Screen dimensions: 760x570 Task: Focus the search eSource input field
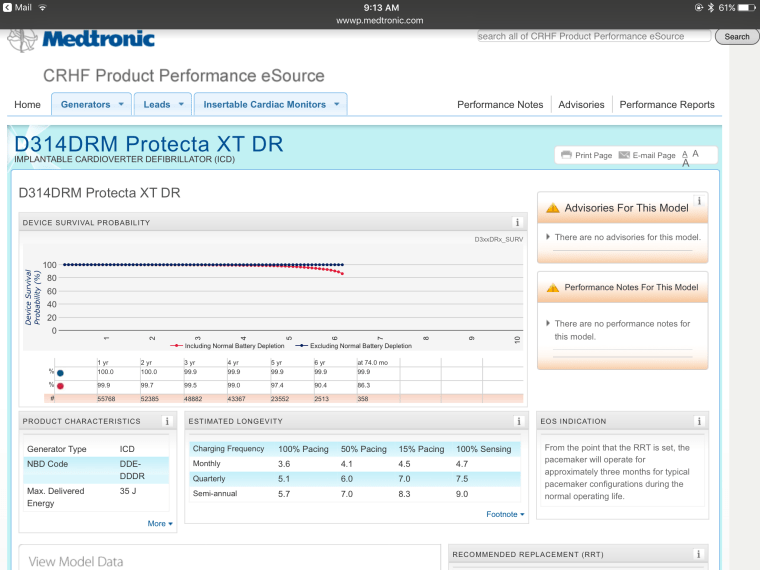pyautogui.click(x=594, y=36)
